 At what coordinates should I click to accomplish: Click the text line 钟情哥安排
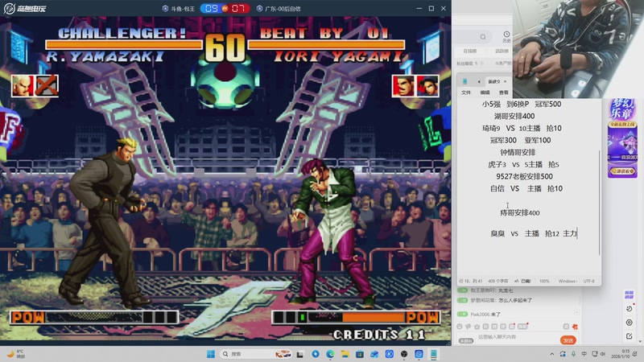point(518,152)
